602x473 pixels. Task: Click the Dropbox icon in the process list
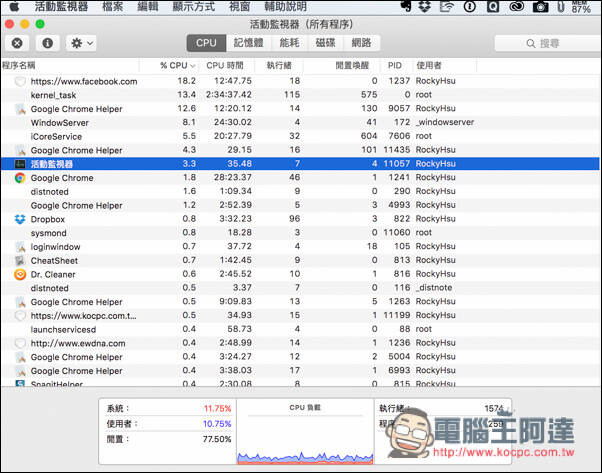20,219
